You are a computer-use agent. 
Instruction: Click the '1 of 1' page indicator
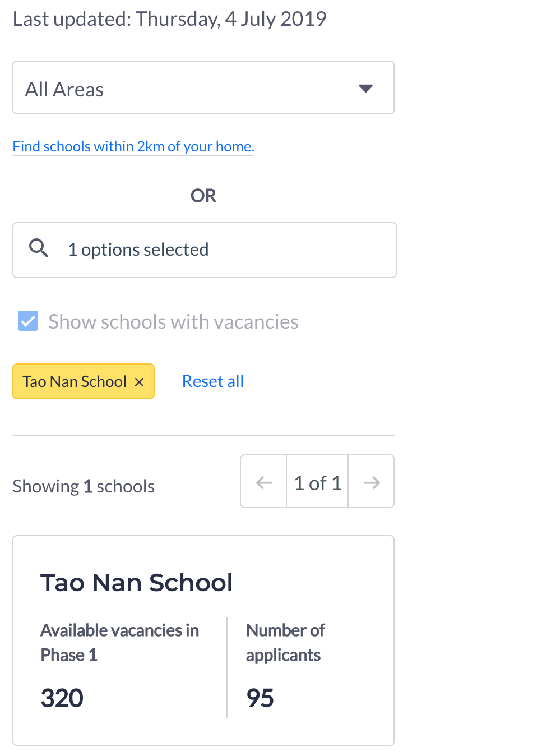[x=317, y=483]
